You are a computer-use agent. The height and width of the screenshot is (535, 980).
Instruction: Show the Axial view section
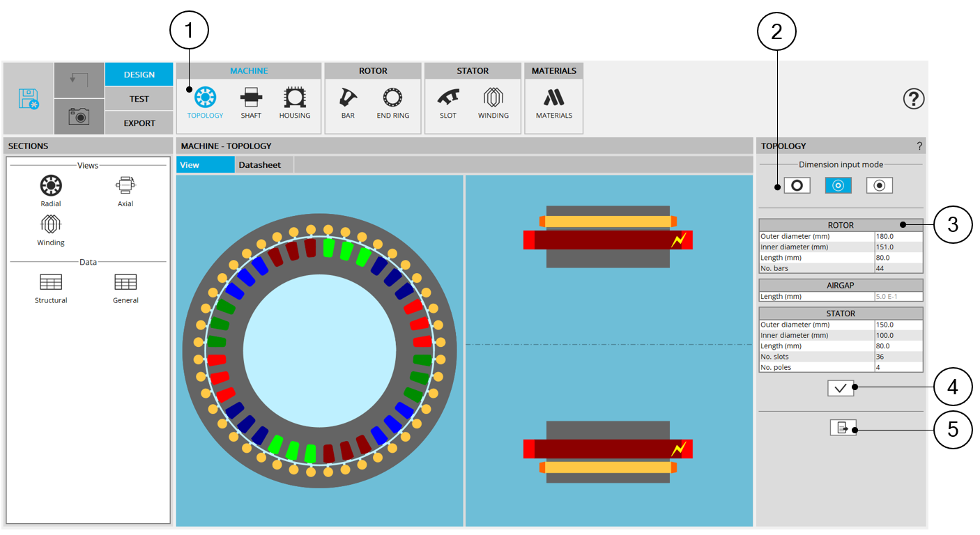[125, 191]
